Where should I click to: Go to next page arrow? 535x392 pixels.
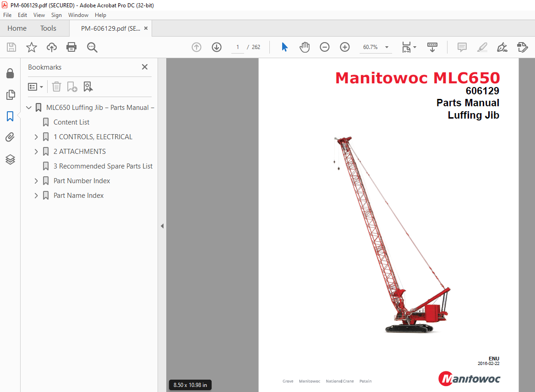point(217,47)
